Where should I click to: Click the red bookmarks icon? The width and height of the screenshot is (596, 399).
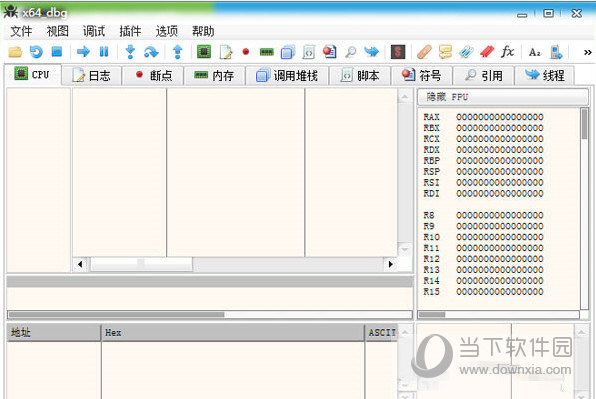click(487, 52)
